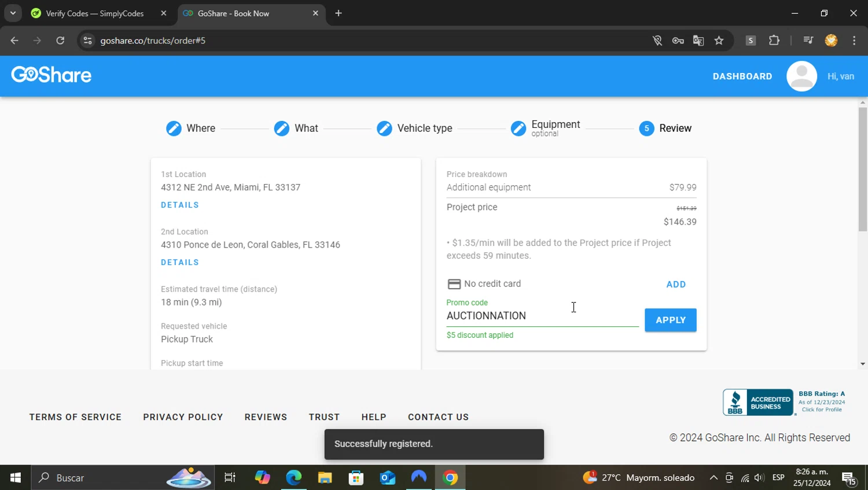Open REVIEWS footer link
868x490 pixels.
266,417
